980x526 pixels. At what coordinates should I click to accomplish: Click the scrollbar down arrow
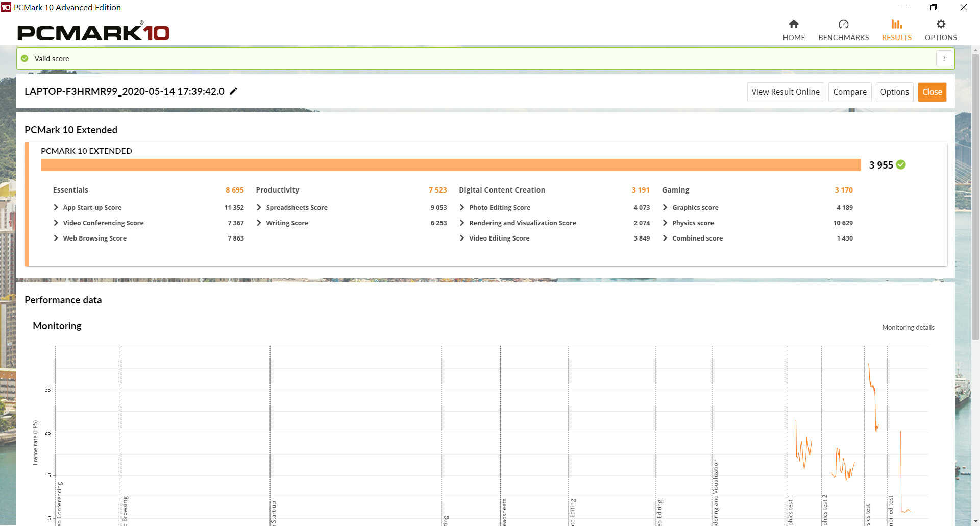tap(975, 521)
